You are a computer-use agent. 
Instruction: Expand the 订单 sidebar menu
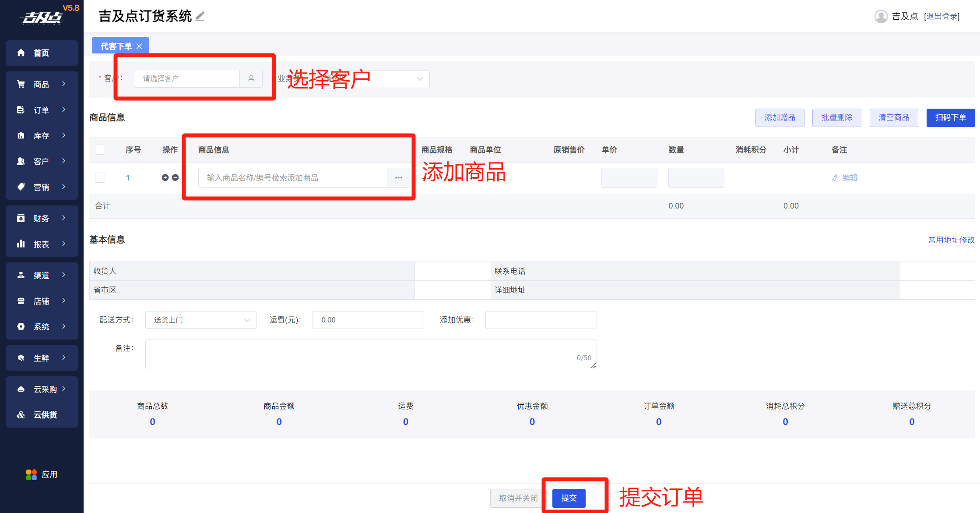(42, 110)
